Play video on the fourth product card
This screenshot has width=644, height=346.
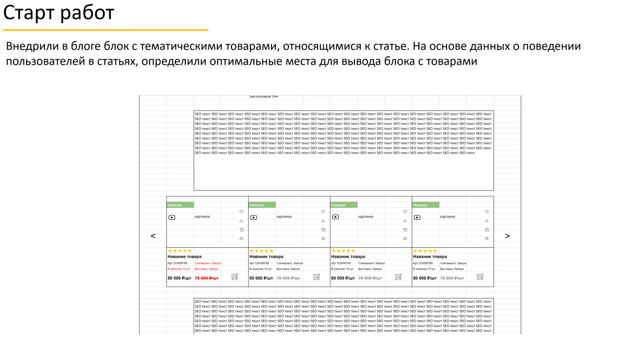point(417,217)
